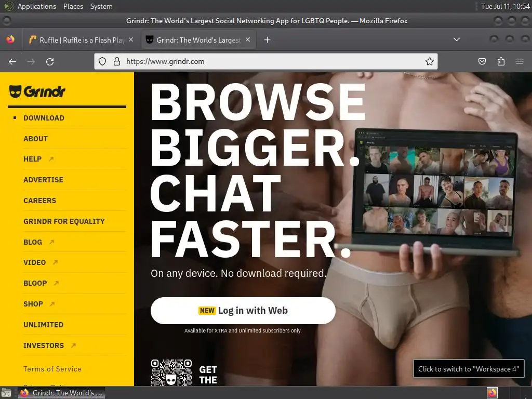Close the Grindr tab
Image resolution: width=532 pixels, height=399 pixels.
(248, 39)
